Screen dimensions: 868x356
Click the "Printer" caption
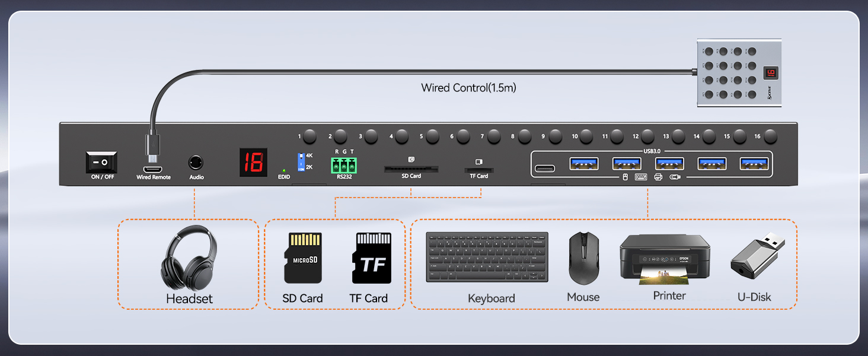[669, 295]
